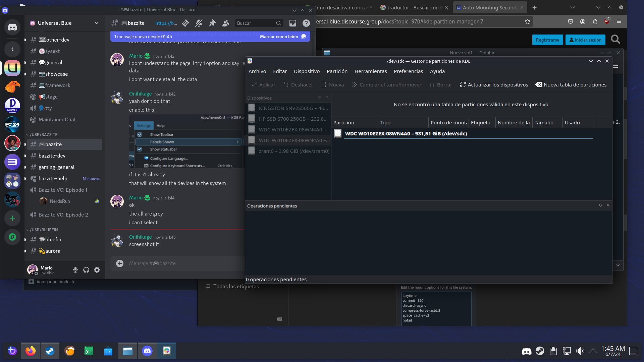Image resolution: width=644 pixels, height=362 pixels.
Task: Show the Discord member list icon
Action: pyautogui.click(x=226, y=23)
